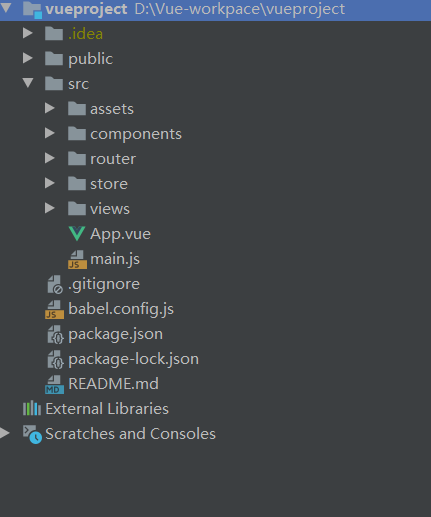Viewport: 431px width, 517px height.
Task: Click the vueproject module folder icon
Action: 33,10
